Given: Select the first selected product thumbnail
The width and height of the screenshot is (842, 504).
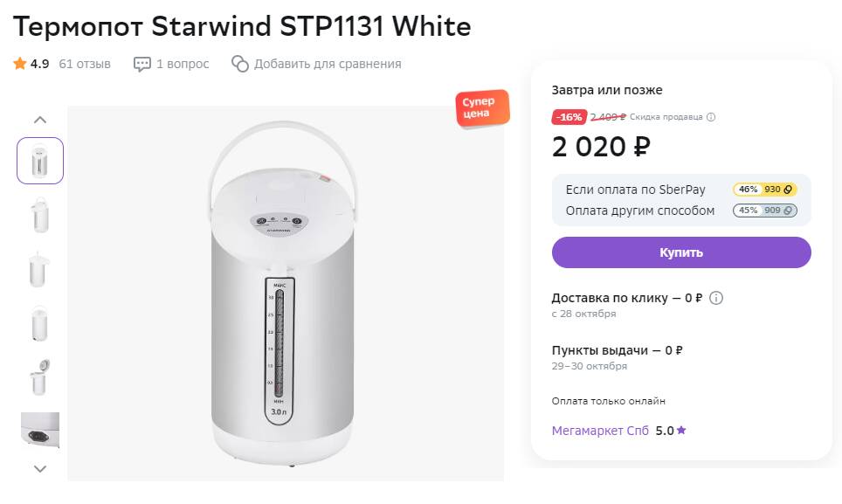Looking at the screenshot, I should coord(40,161).
